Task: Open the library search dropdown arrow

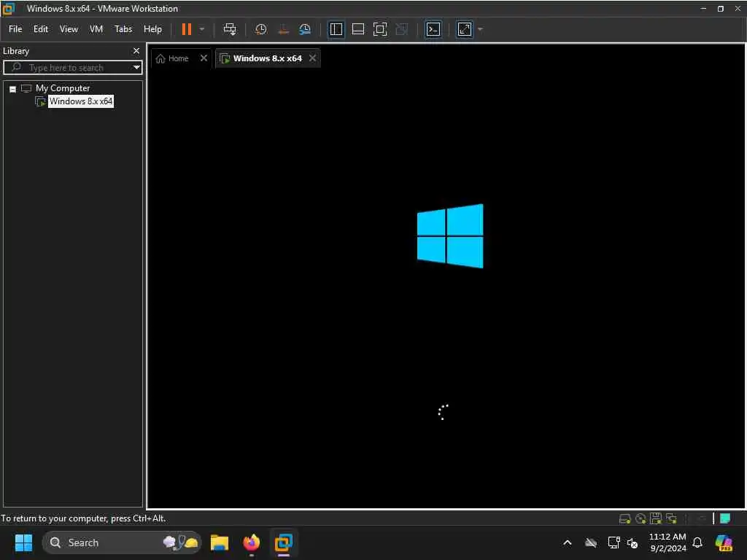Action: [136, 68]
